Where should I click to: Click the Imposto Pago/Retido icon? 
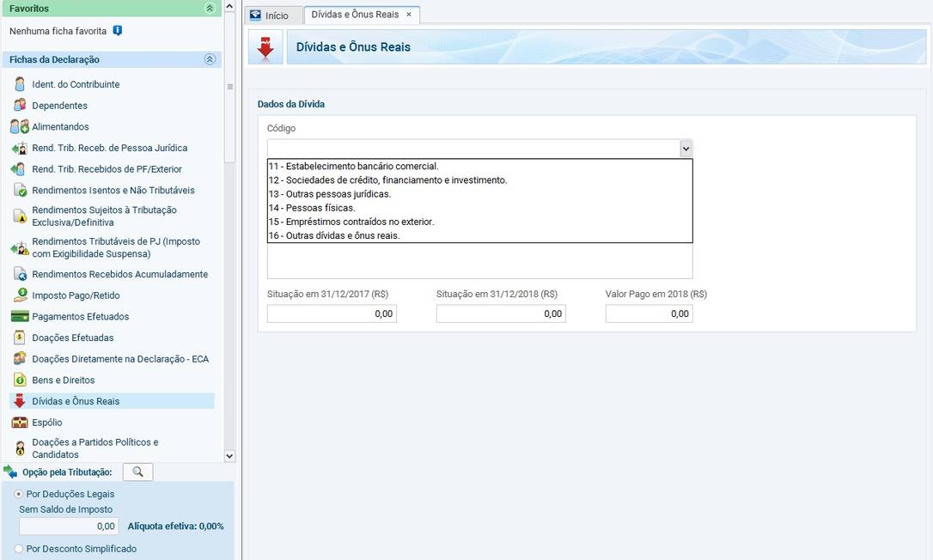[x=20, y=295]
